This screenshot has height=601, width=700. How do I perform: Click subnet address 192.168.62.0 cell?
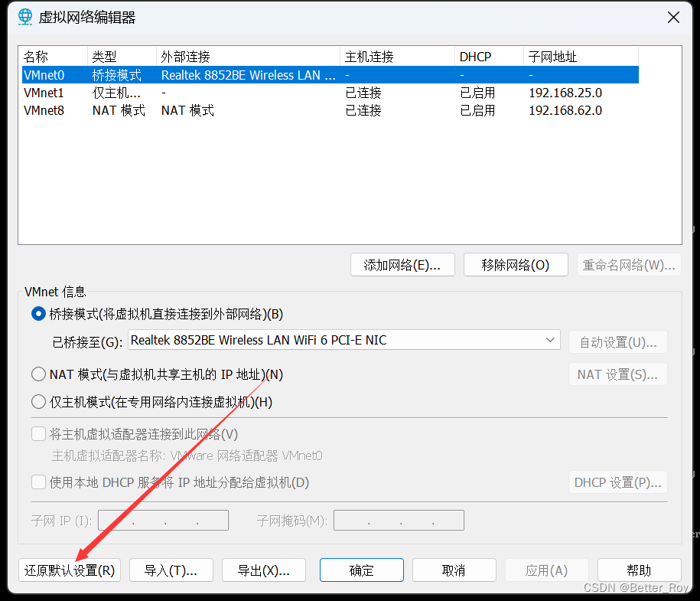(x=565, y=110)
